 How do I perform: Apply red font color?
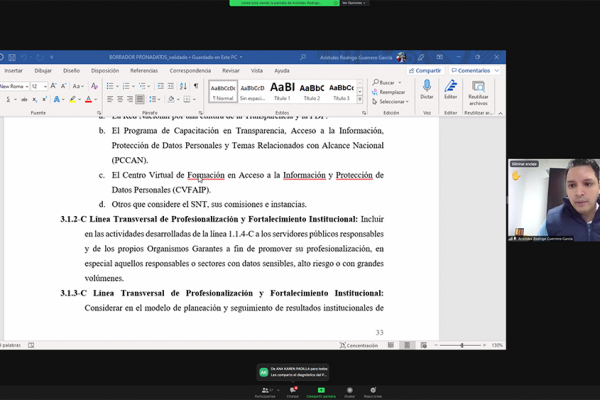88,100
